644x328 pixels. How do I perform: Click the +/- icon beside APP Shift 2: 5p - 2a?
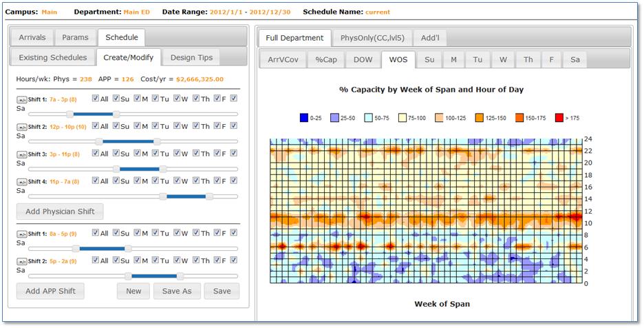(21, 261)
